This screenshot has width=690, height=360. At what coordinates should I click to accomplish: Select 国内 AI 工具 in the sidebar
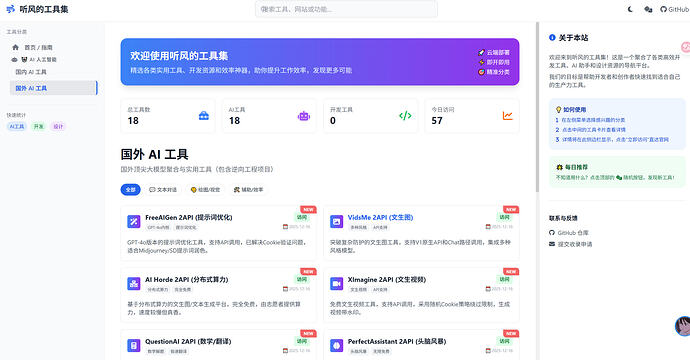(x=31, y=72)
